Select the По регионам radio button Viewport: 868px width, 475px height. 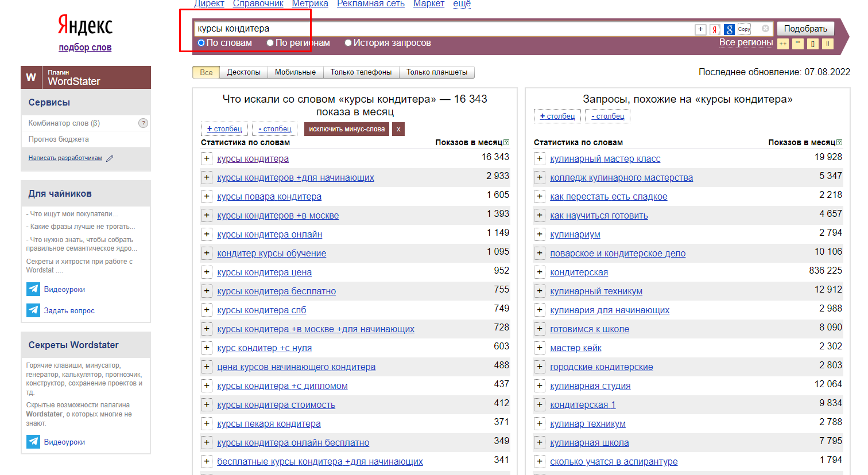click(270, 43)
